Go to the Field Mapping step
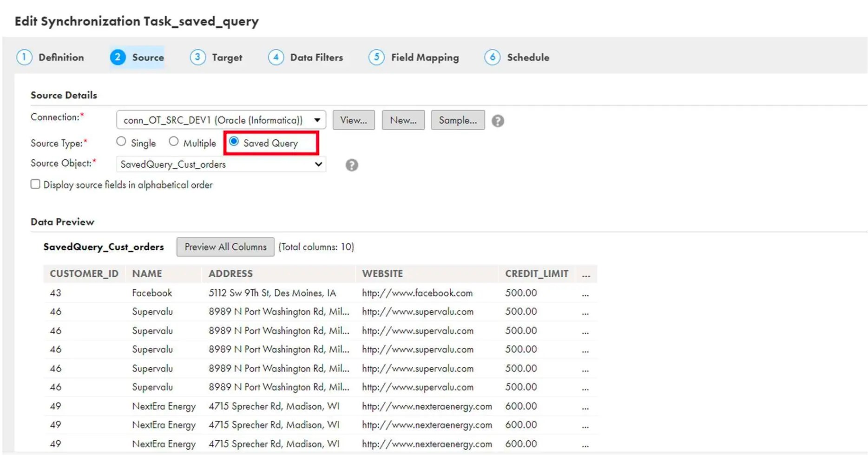Image resolution: width=868 pixels, height=456 pixels. click(x=425, y=57)
